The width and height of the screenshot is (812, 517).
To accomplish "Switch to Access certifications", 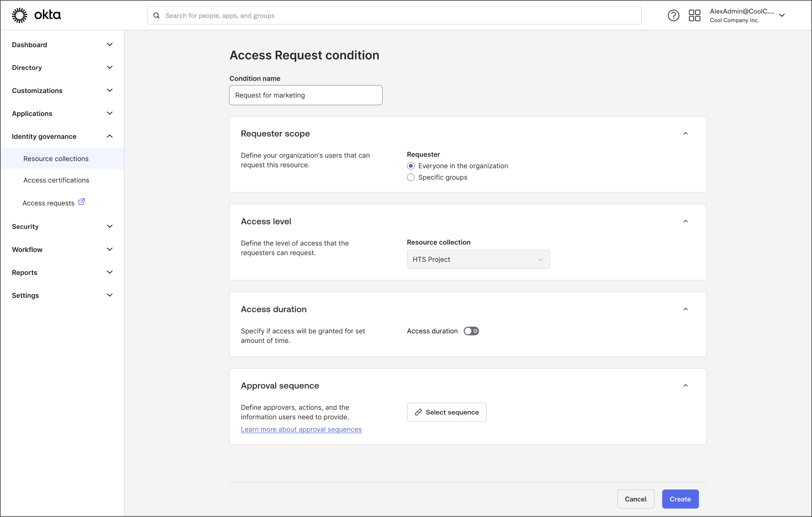I will [56, 180].
